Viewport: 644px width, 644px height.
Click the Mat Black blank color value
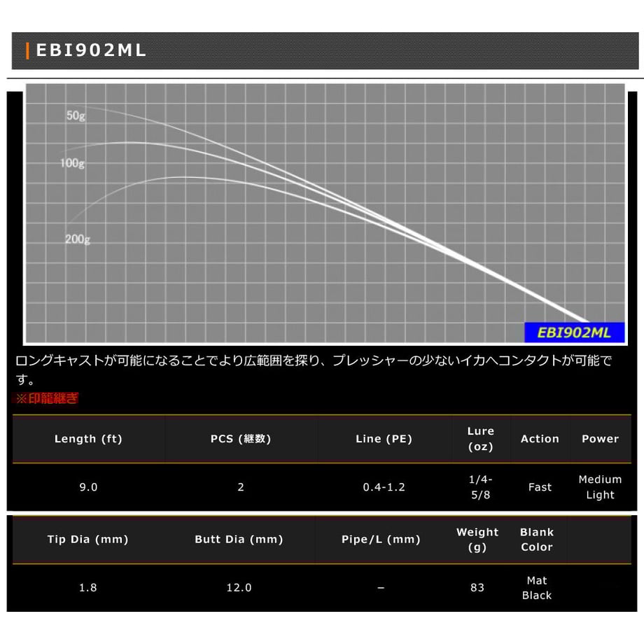[537, 588]
